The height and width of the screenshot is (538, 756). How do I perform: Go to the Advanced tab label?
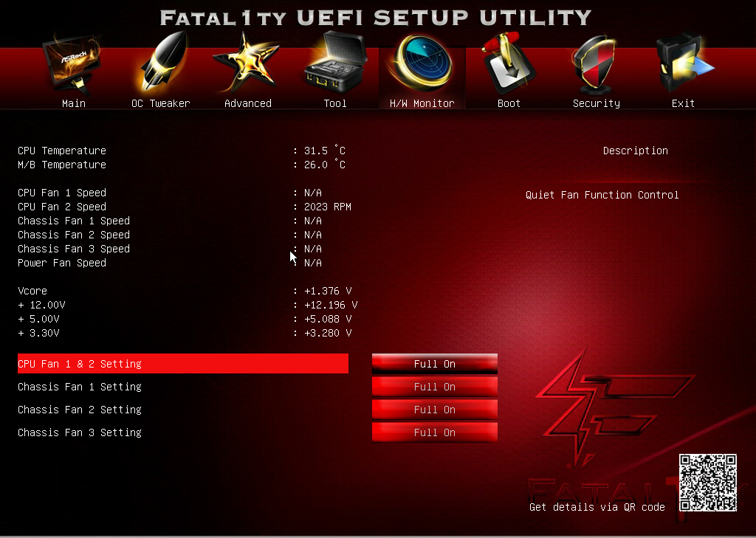click(x=248, y=103)
